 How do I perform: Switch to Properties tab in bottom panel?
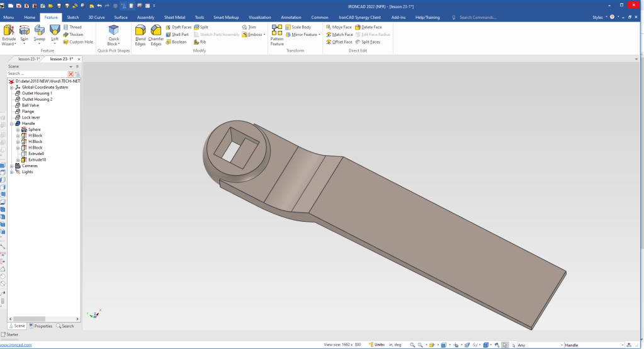pos(41,326)
